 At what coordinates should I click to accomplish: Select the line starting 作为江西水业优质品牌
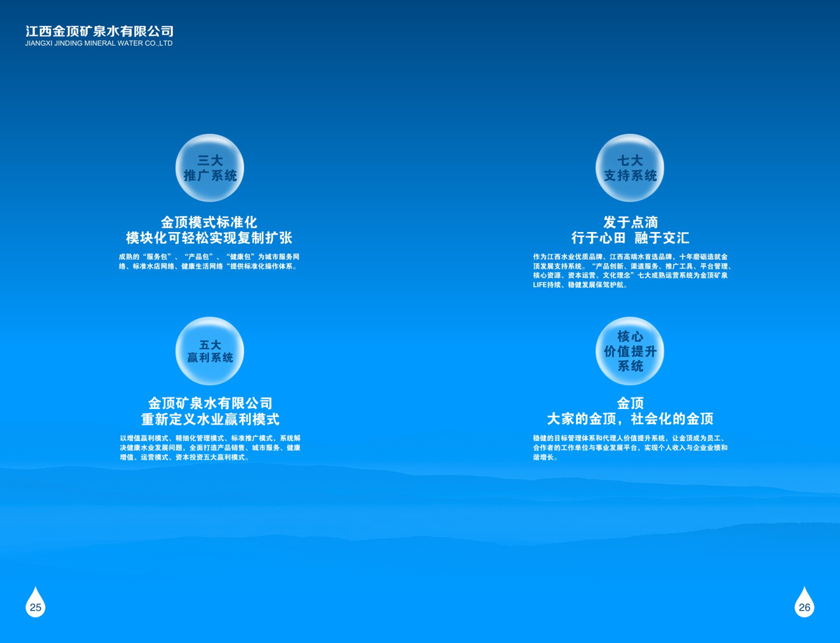pyautogui.click(x=630, y=257)
